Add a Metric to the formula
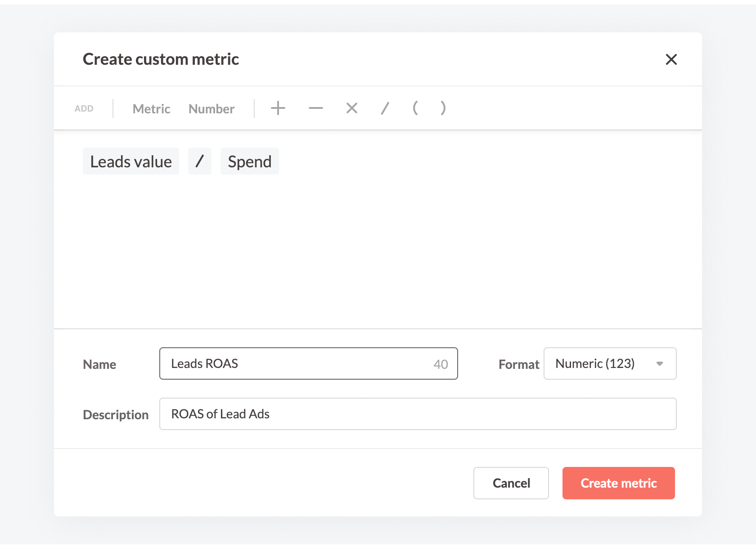 (151, 109)
